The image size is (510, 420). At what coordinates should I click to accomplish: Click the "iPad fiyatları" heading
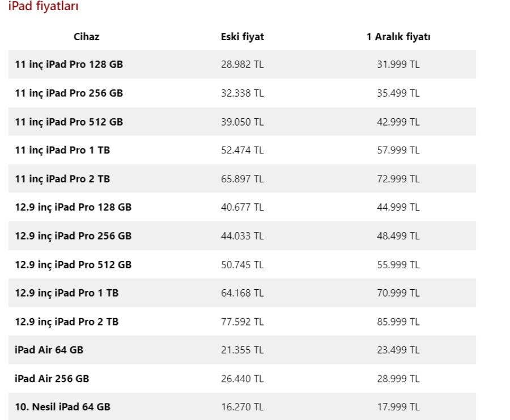(44, 7)
